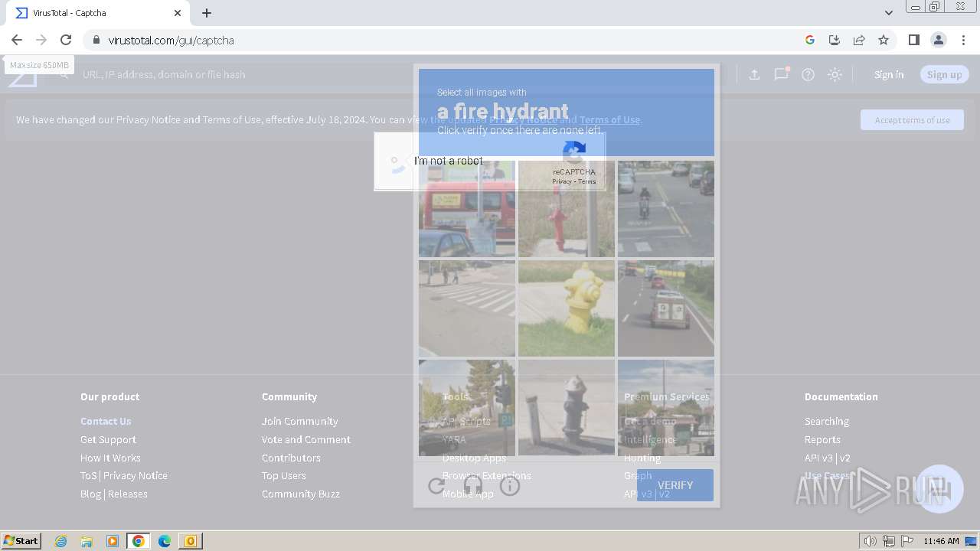Toggle the browser side panel icon
This screenshot has width=980, height=551.
pos(913,40)
